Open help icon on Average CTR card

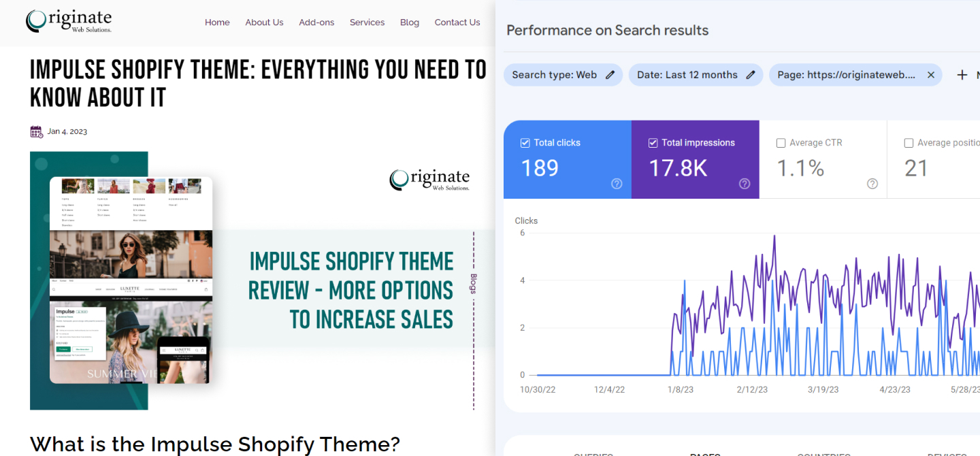click(872, 184)
